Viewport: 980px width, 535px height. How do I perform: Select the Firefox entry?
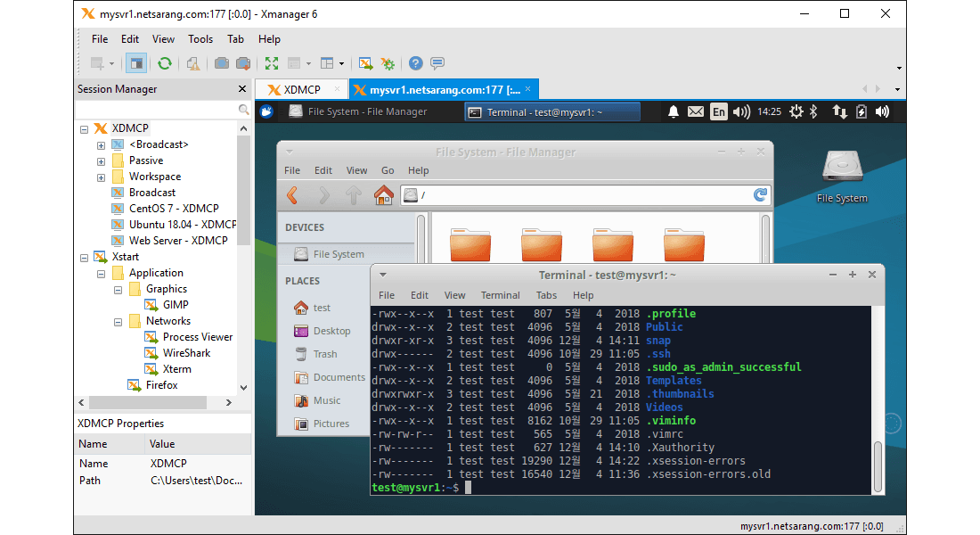161,385
